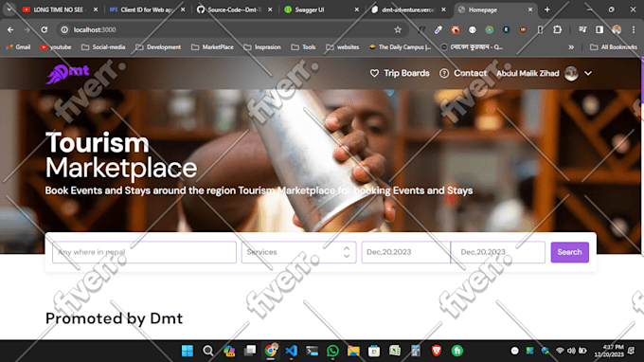Viewport: 644px width, 362px height.
Task: Open the Gmail bookmark
Action: [18, 47]
